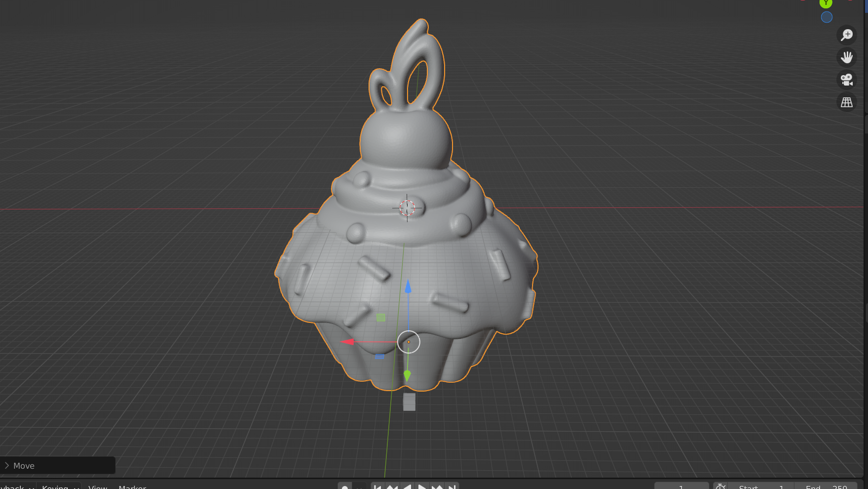The height and width of the screenshot is (489, 868).
Task: Jump to next keyframe
Action: tap(437, 487)
